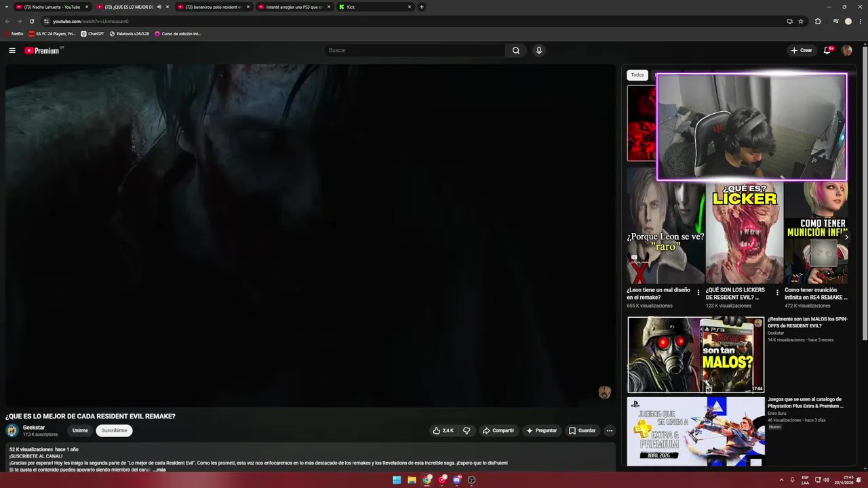Open the Netflix bookmark
Image resolution: width=868 pixels, height=488 pixels.
[x=14, y=33]
